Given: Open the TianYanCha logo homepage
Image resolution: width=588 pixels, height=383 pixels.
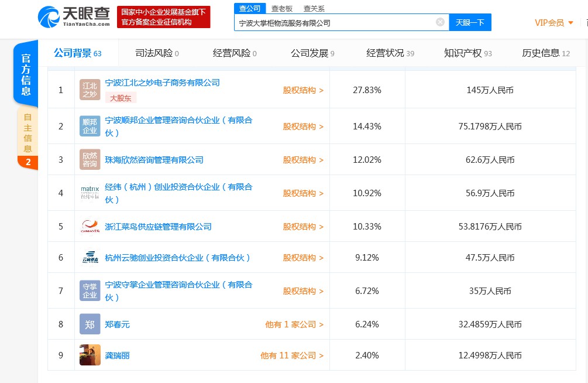Looking at the screenshot, I should (74, 17).
